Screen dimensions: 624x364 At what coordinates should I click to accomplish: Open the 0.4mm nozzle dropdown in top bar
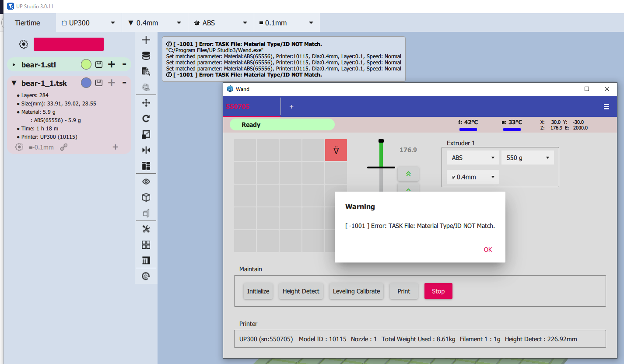(155, 23)
